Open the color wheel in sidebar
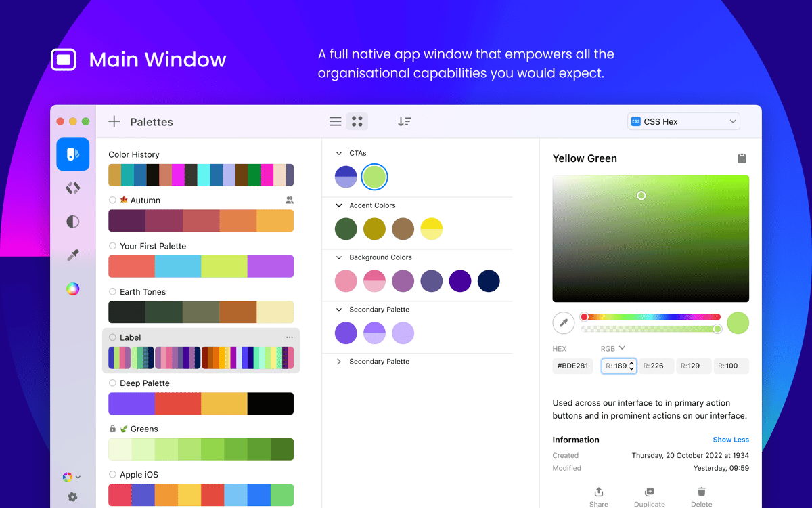Viewport: 812px width, 508px height. (73, 289)
